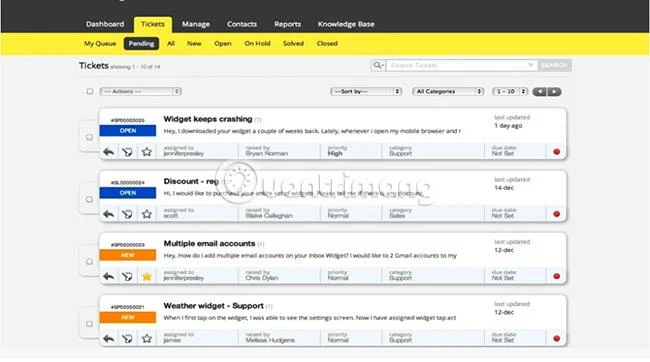
Task: Open the Manage tab
Action: (x=196, y=24)
